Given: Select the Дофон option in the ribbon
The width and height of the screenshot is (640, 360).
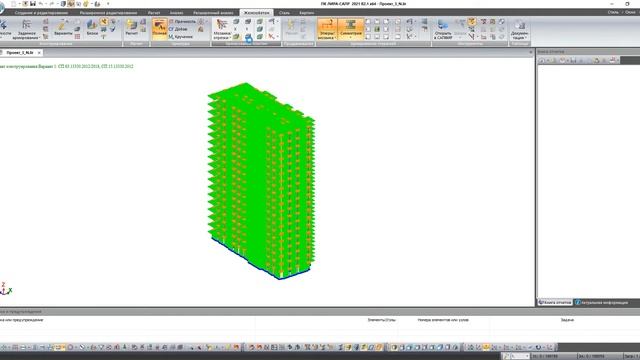Looking at the screenshot, I should pos(178,29).
